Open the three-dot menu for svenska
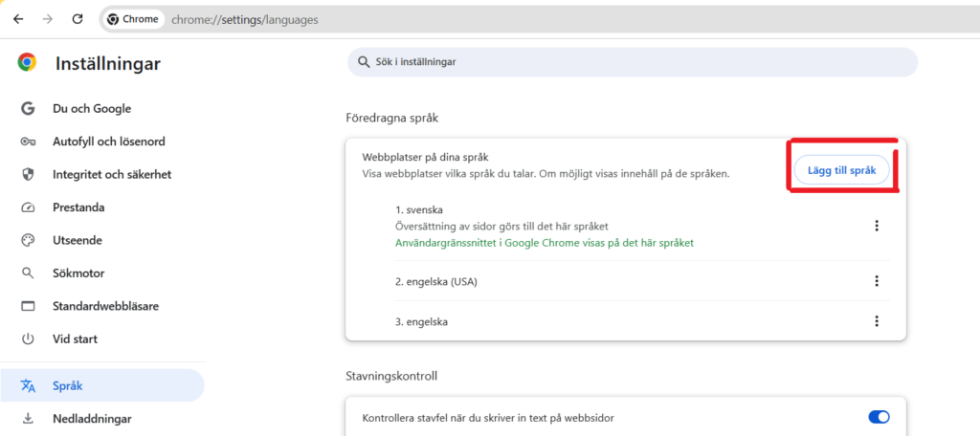Viewport: 980px width, 436px height. tap(876, 226)
